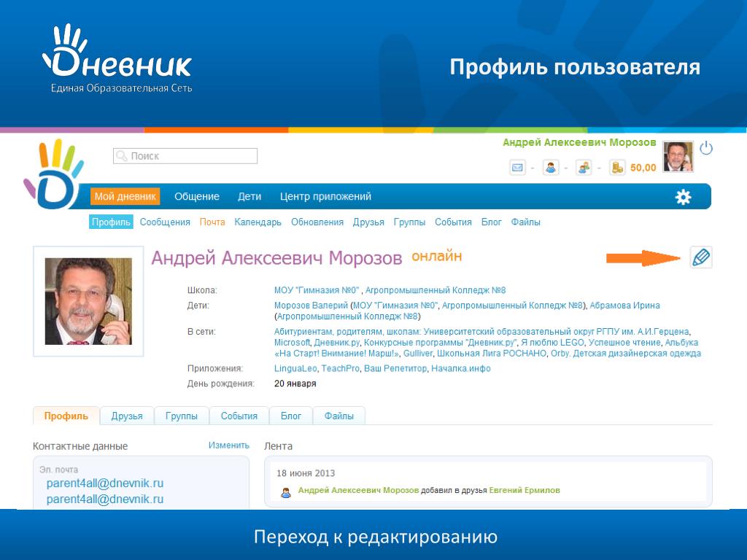Click the friend-added icon in the feed

coord(286,492)
